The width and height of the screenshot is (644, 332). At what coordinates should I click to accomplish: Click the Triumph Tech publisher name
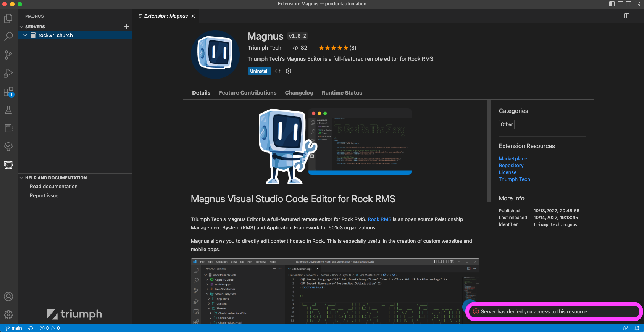coord(265,48)
